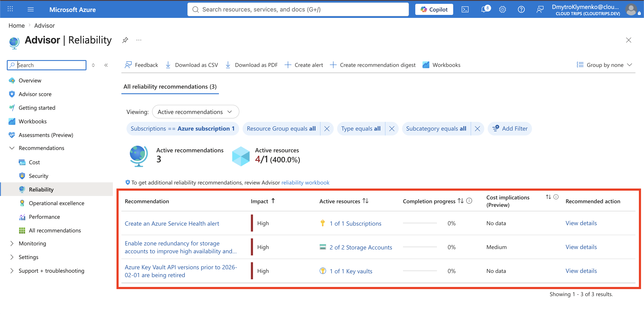The height and width of the screenshot is (314, 644).
Task: Show Completion progress info tooltip
Action: [469, 201]
